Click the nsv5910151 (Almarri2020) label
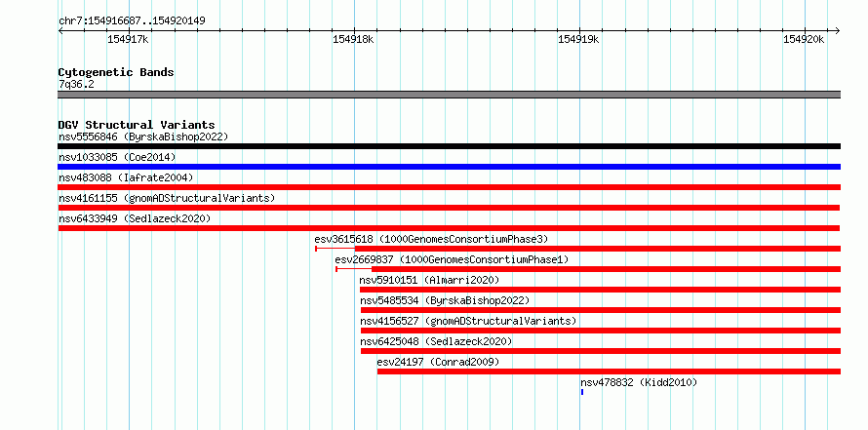Screen dimensions: 868x430 (429, 280)
